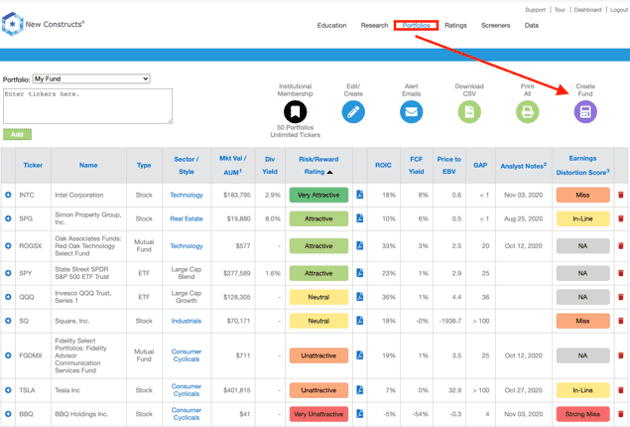Open the Real Estate sector link for SPG
Screen dimensions: 630x427
pyautogui.click(x=186, y=219)
